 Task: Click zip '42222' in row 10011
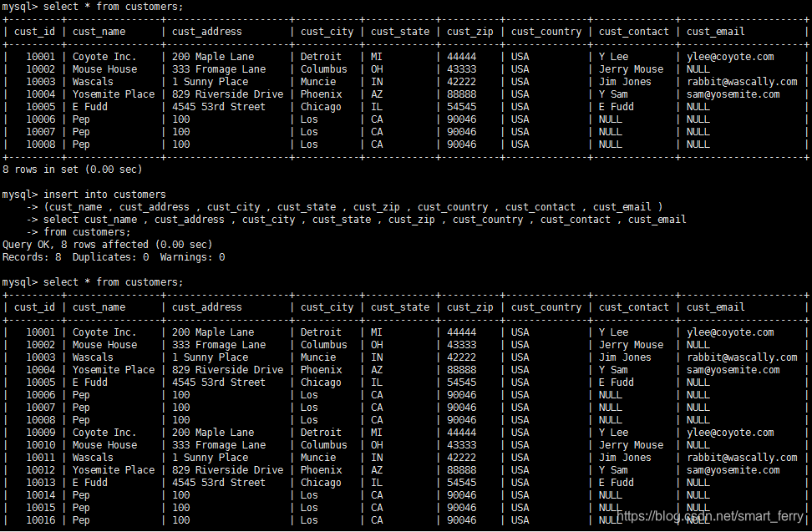point(461,458)
